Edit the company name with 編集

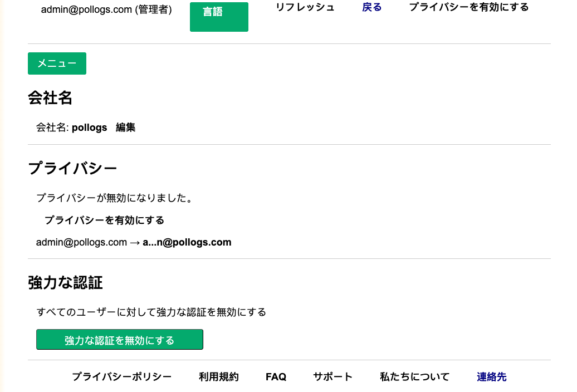tap(125, 127)
